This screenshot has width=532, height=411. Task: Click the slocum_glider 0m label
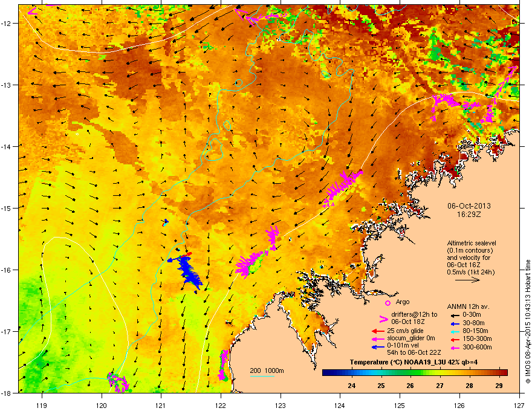tap(411, 338)
